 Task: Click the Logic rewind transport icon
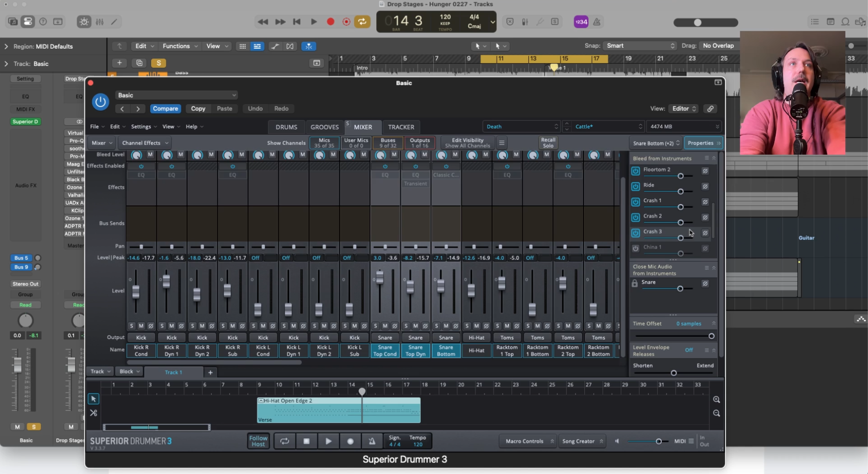(x=263, y=22)
